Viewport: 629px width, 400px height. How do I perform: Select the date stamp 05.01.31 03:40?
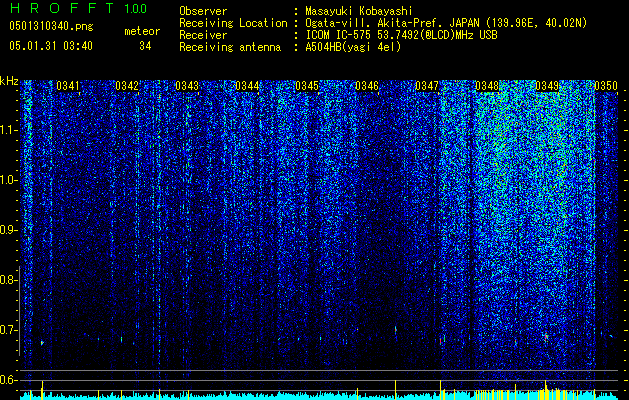coord(51,46)
